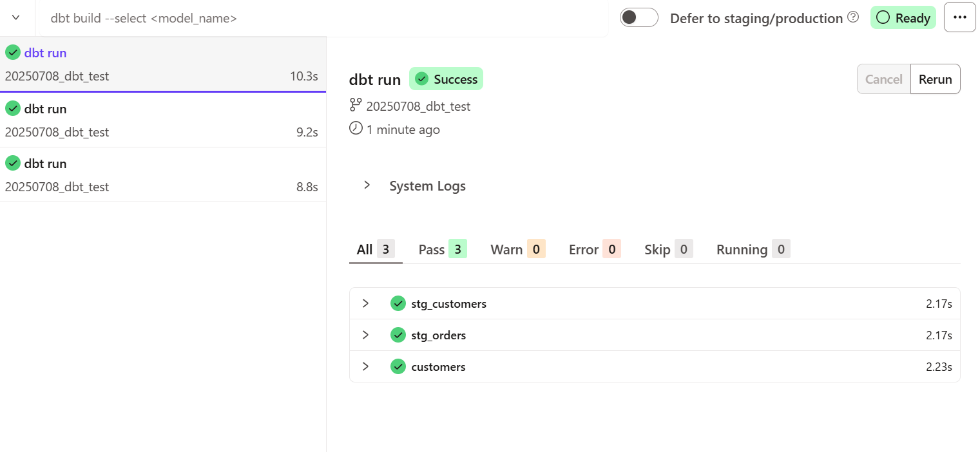Click the 10.3s duration in run history
This screenshot has width=980, height=452.
click(x=304, y=76)
